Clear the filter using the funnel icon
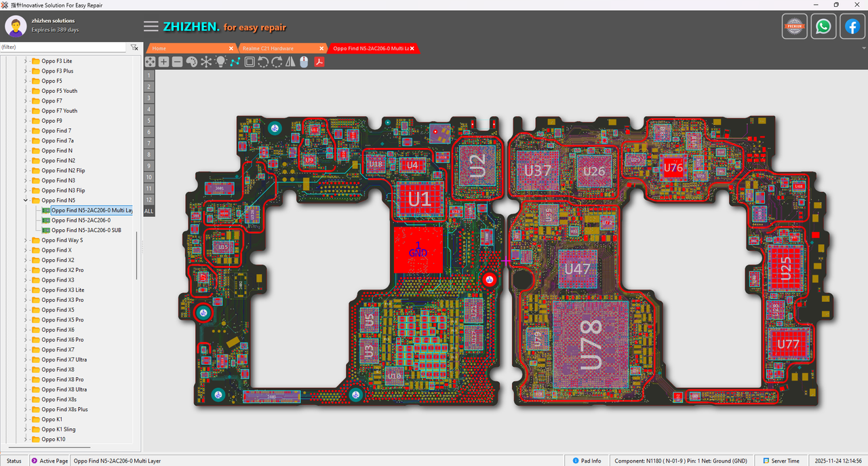The height and width of the screenshot is (466, 868). coord(134,47)
